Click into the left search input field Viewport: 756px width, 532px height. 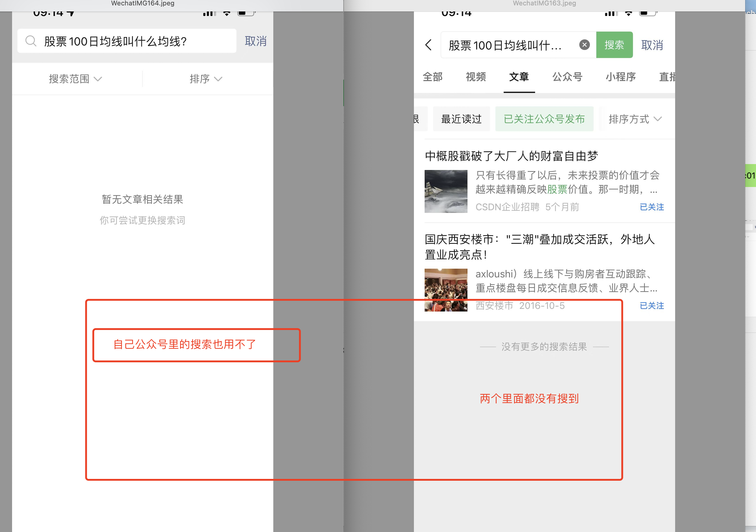tap(132, 41)
